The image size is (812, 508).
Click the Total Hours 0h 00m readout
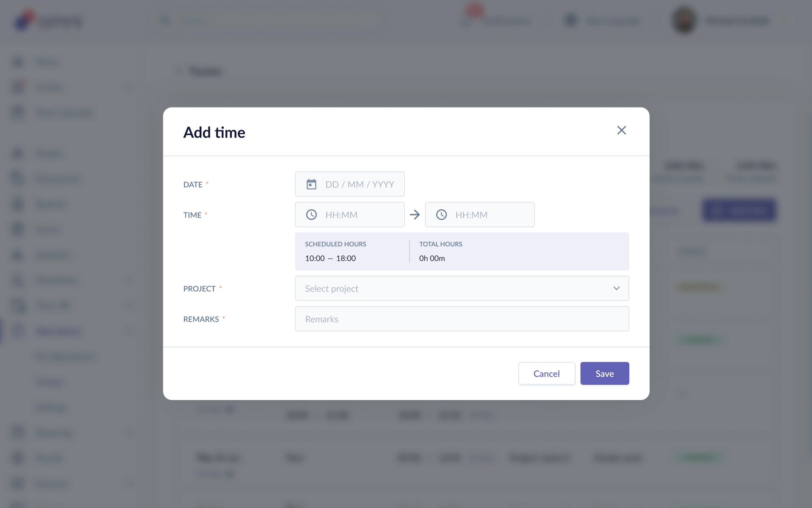[432, 258]
